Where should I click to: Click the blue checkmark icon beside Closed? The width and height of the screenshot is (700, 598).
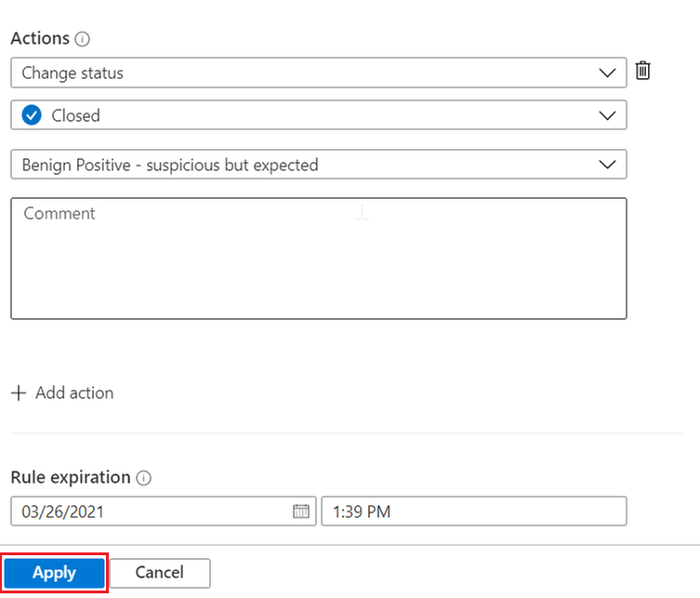point(32,115)
